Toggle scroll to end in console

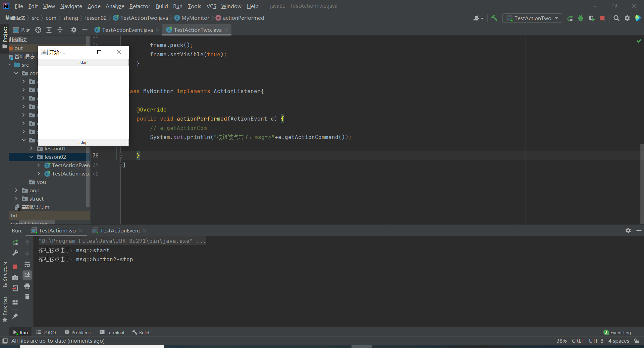[27, 275]
